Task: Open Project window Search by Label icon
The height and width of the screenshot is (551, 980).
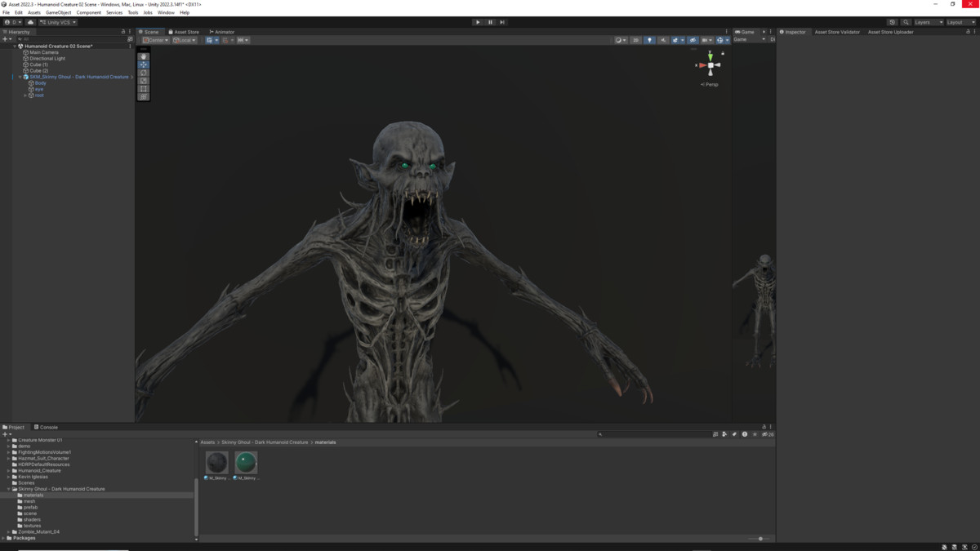Action: coord(734,434)
